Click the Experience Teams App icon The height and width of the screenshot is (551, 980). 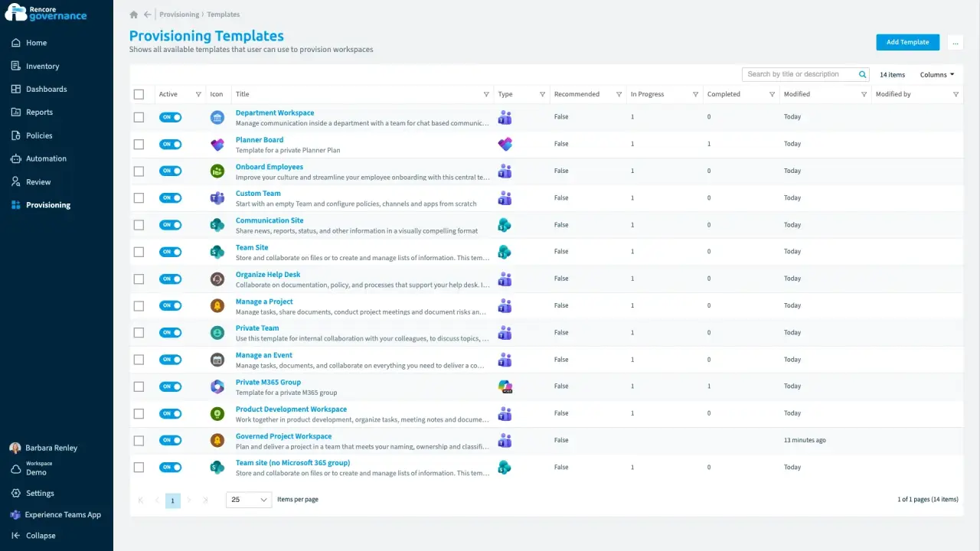[15, 515]
